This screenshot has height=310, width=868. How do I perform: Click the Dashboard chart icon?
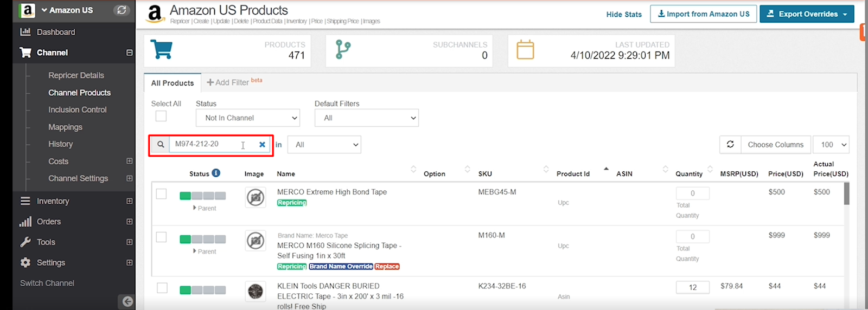25,32
